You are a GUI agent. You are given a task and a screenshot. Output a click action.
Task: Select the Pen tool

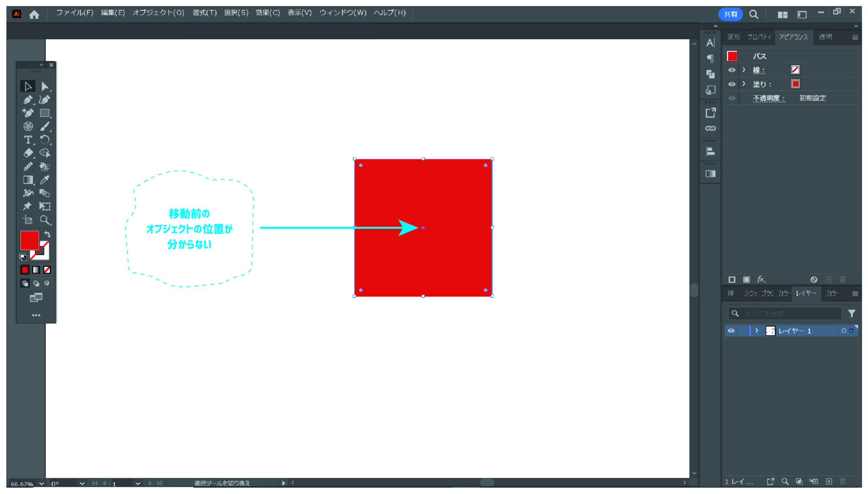pyautogui.click(x=28, y=100)
